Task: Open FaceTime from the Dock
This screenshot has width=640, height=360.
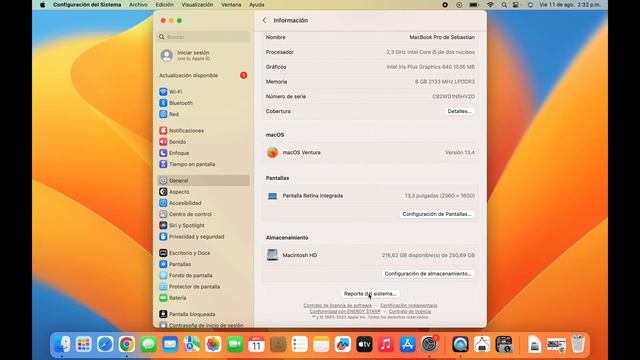Action: coord(235,344)
